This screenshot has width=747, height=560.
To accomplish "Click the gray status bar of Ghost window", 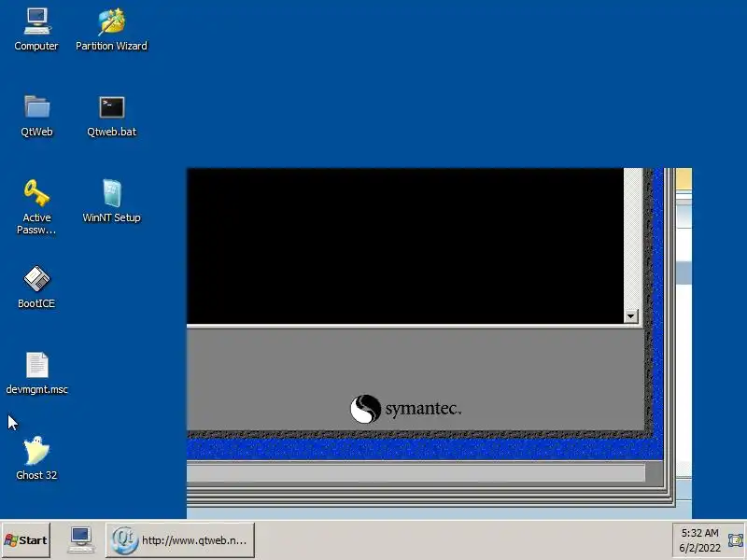I will tap(416, 473).
